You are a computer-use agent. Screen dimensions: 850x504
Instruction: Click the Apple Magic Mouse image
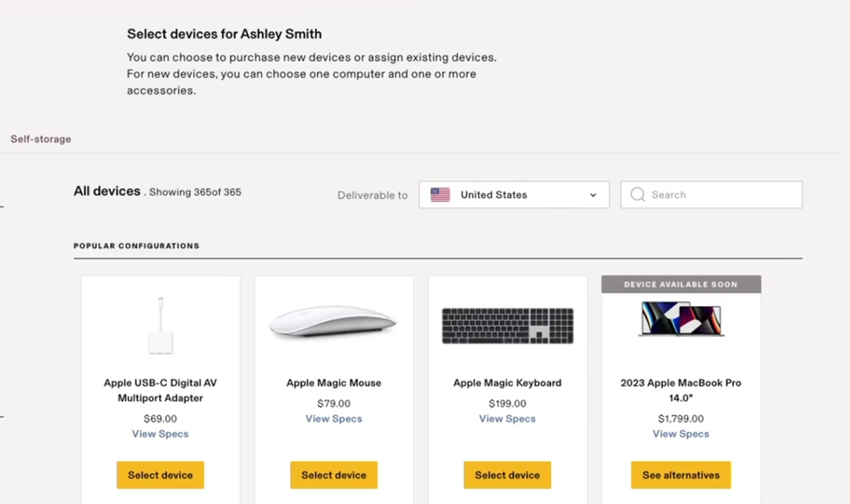(x=333, y=324)
